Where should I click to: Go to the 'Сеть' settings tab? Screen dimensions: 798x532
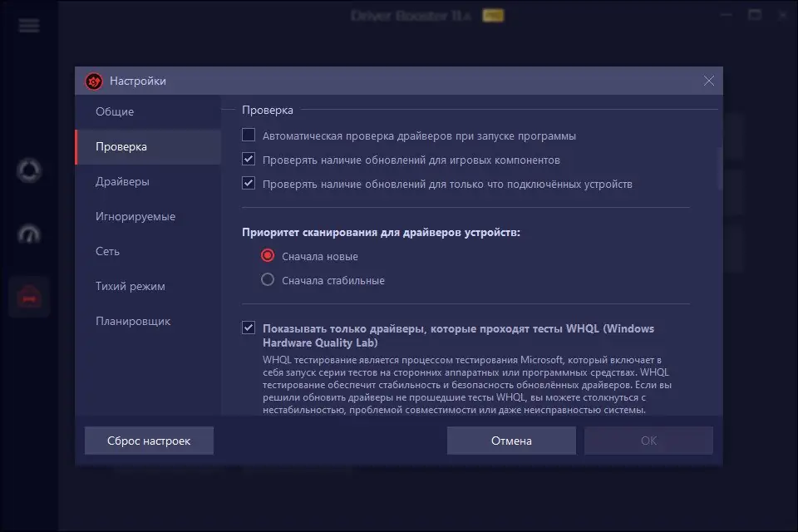click(148, 251)
